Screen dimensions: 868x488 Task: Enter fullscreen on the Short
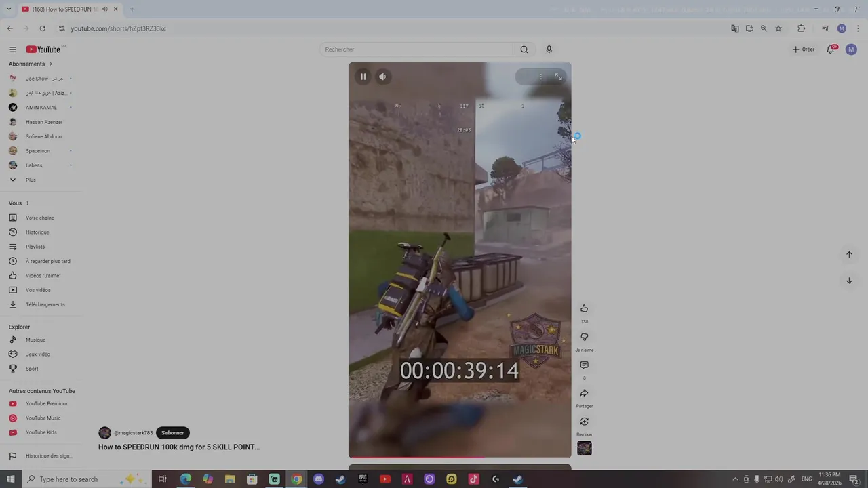click(558, 77)
